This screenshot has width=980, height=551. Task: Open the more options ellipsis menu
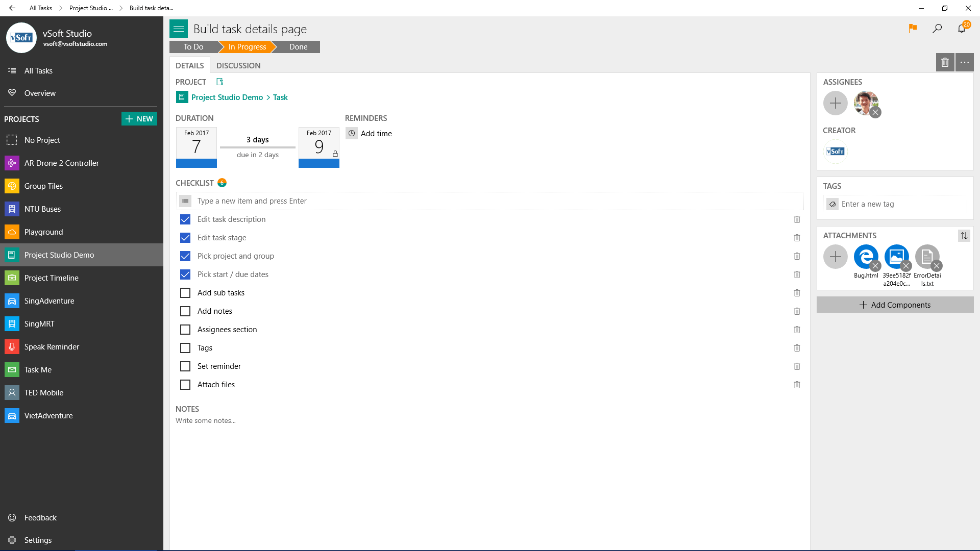964,62
